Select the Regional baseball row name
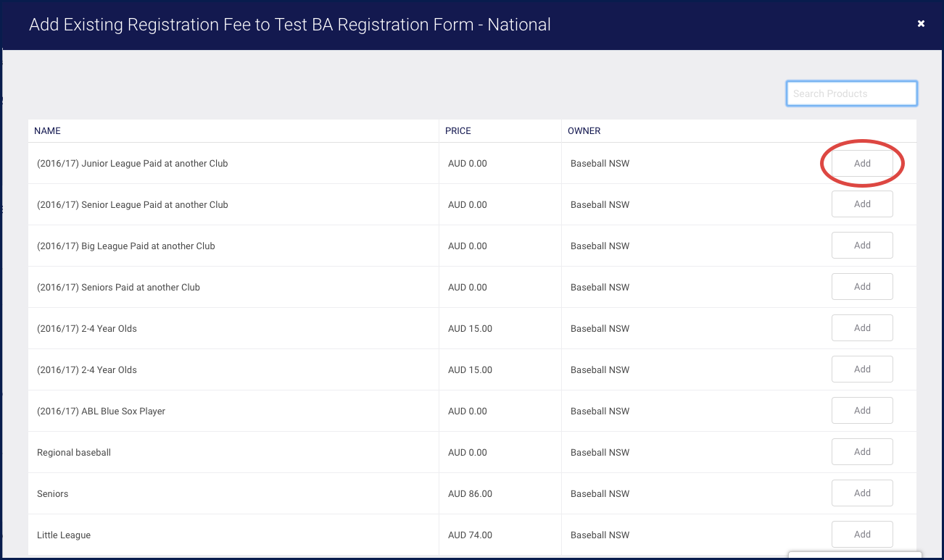Viewport: 944px width, 560px height. pyautogui.click(x=74, y=453)
